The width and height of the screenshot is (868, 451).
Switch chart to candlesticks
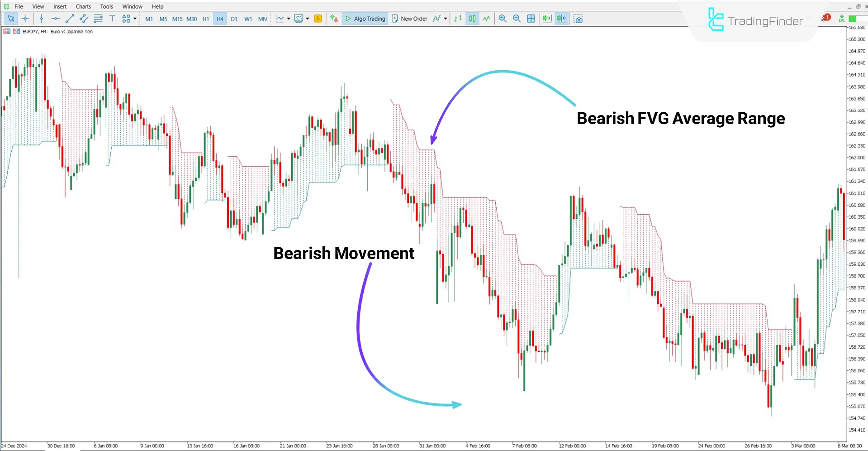[x=472, y=19]
